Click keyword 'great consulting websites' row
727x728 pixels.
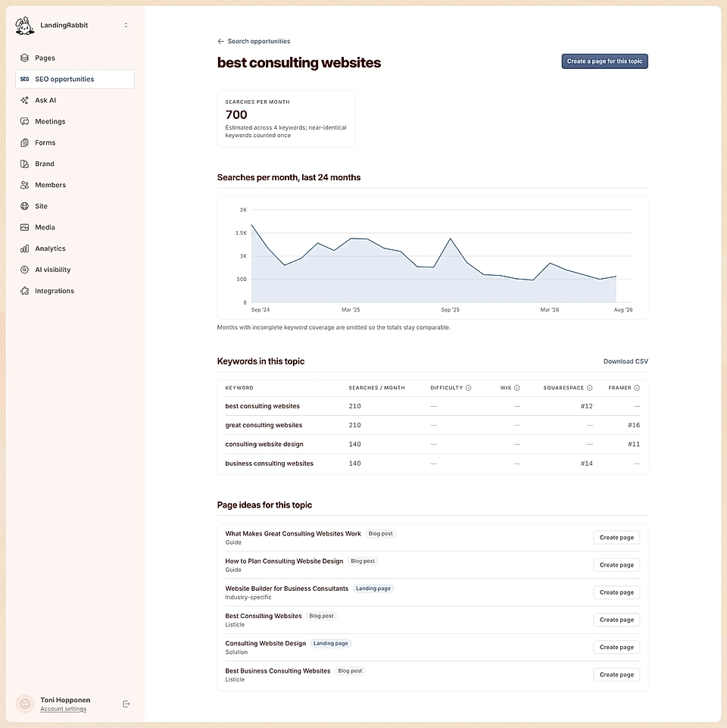click(432, 425)
